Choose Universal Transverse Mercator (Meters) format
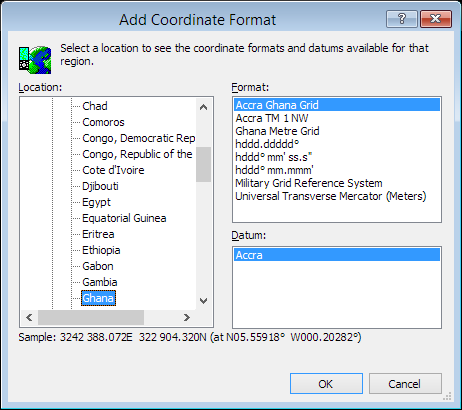Viewport: 462px width, 410px height. click(x=337, y=196)
